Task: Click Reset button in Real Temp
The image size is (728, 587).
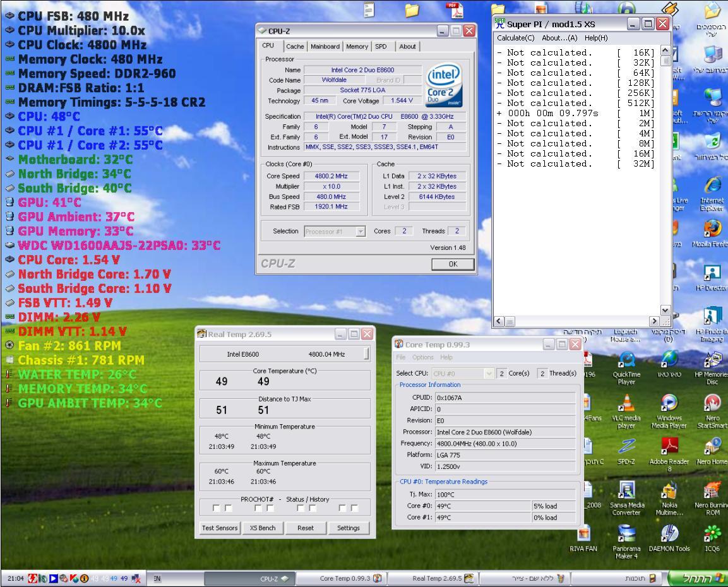Action: [306, 528]
